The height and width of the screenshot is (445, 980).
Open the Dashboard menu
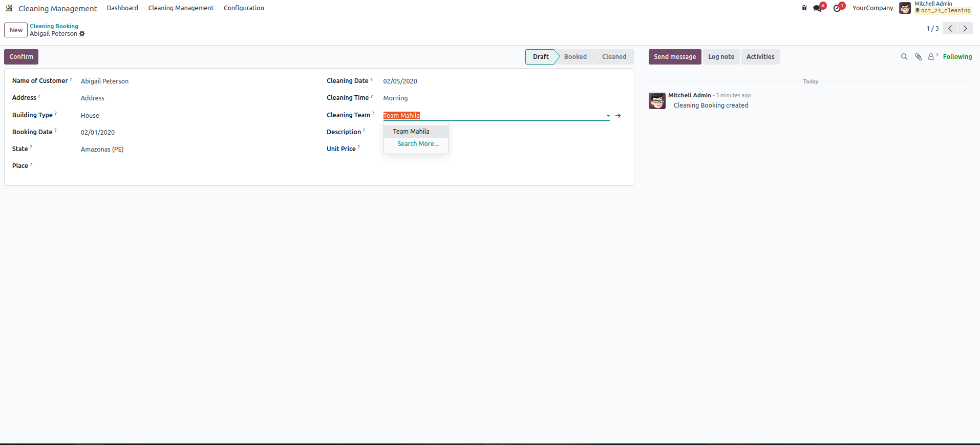pos(122,8)
